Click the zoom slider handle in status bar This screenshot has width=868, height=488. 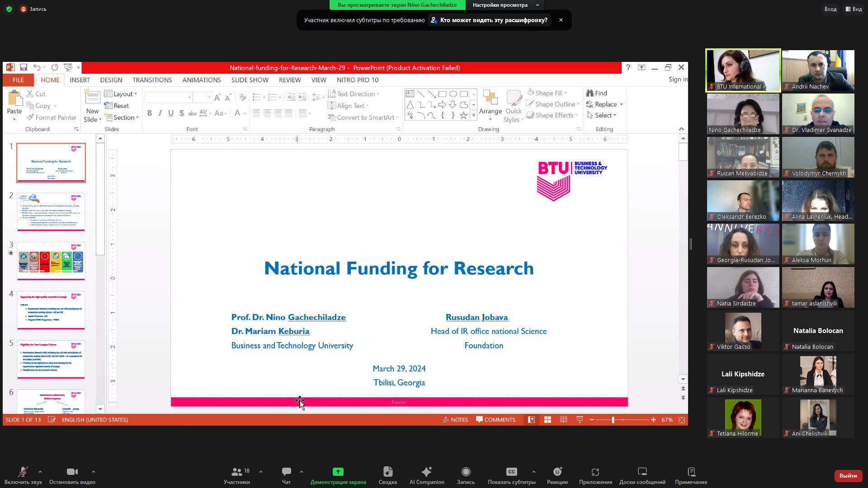click(613, 420)
